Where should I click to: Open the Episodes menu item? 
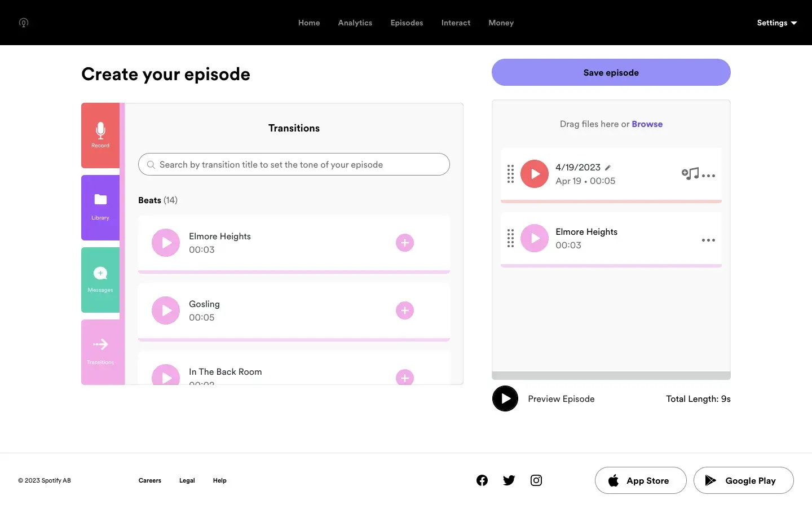[407, 23]
